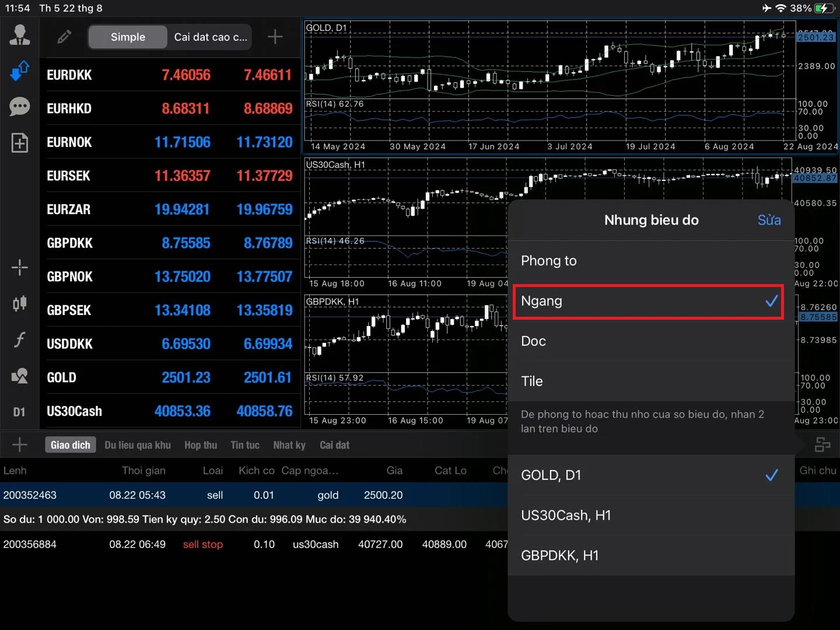The image size is (840, 630).
Task: Select pending order 200356884
Action: click(x=254, y=544)
